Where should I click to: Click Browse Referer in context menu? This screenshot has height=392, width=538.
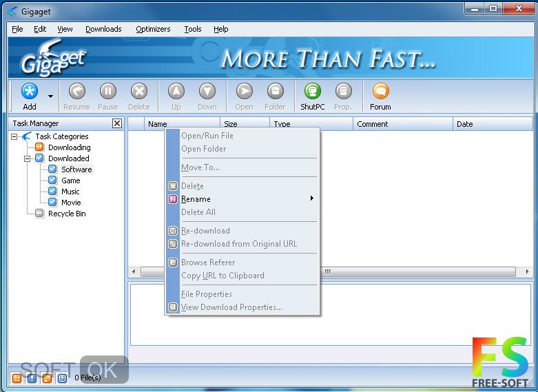[242, 262]
